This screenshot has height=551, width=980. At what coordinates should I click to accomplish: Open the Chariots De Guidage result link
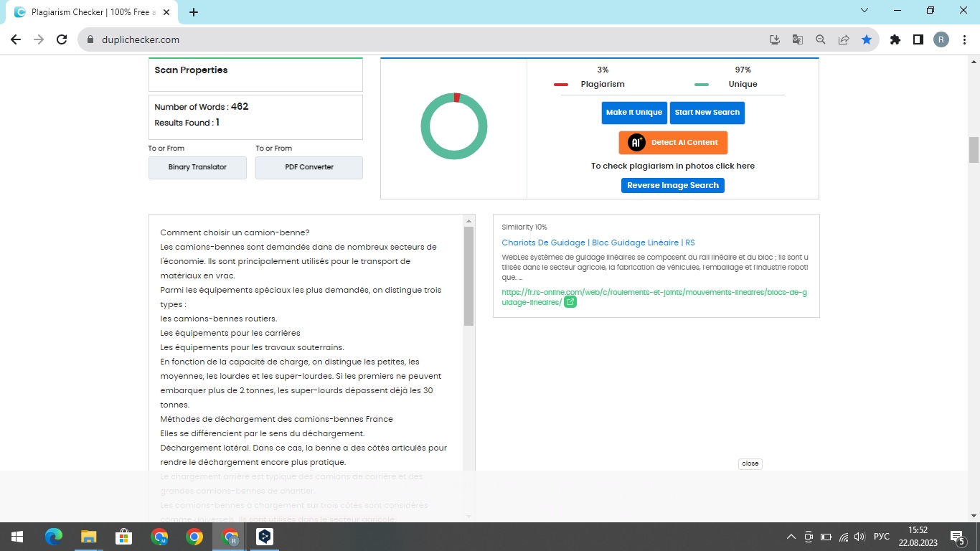(598, 242)
